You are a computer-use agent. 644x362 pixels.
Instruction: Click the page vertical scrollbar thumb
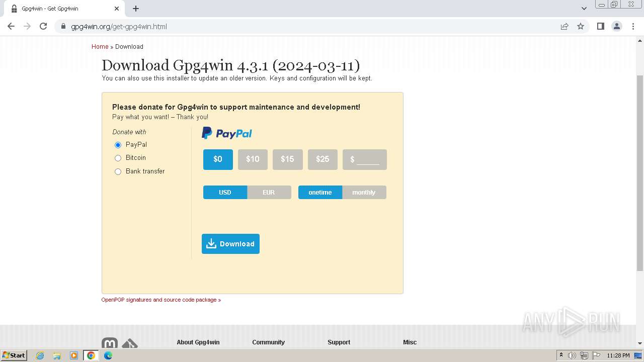(640, 173)
